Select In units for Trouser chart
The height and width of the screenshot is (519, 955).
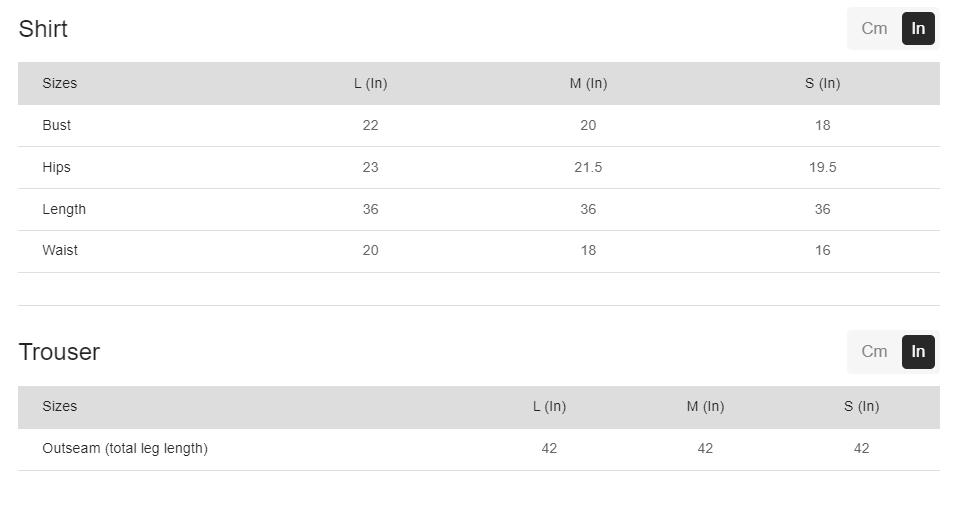[918, 352]
